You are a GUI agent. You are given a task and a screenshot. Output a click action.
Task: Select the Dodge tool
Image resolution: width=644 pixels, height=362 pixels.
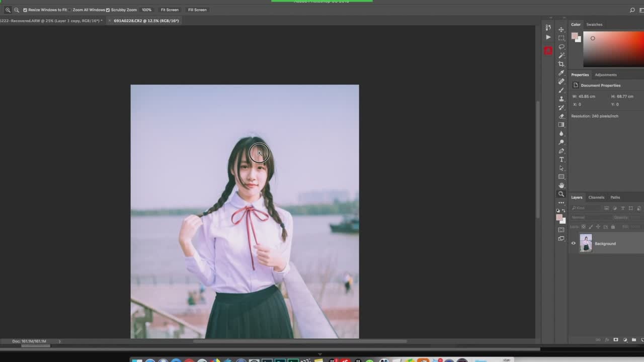click(x=561, y=142)
